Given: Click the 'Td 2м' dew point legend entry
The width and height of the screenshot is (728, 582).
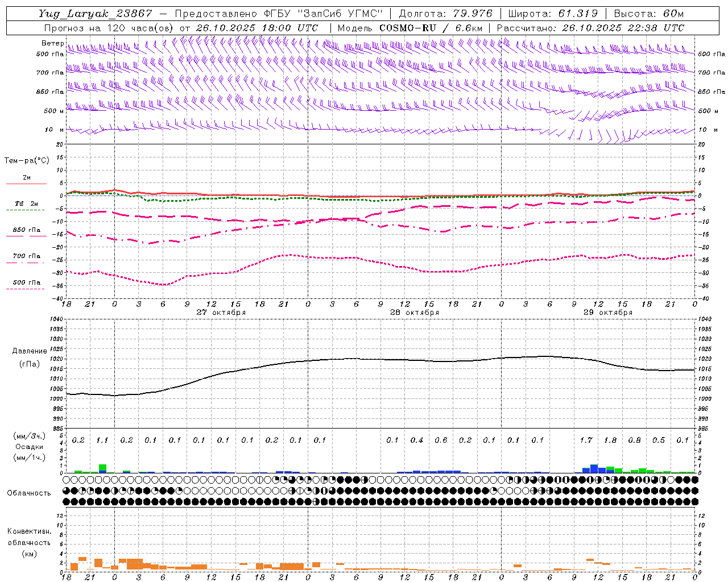Looking at the screenshot, I should click(27, 203).
